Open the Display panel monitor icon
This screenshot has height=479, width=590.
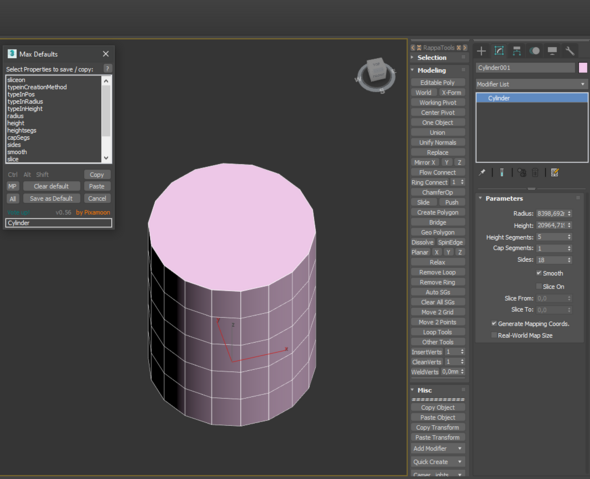click(x=552, y=51)
